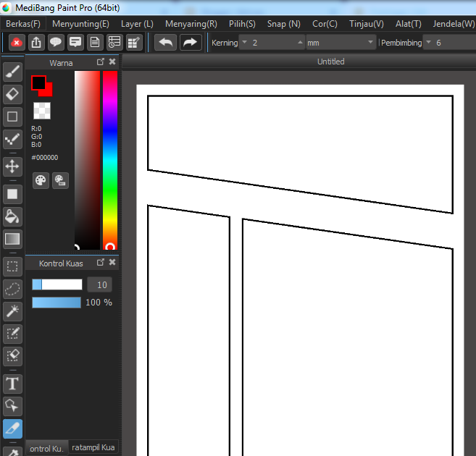This screenshot has width=476, height=456.
Task: Click the brush size value 10 field
Action: point(99,284)
